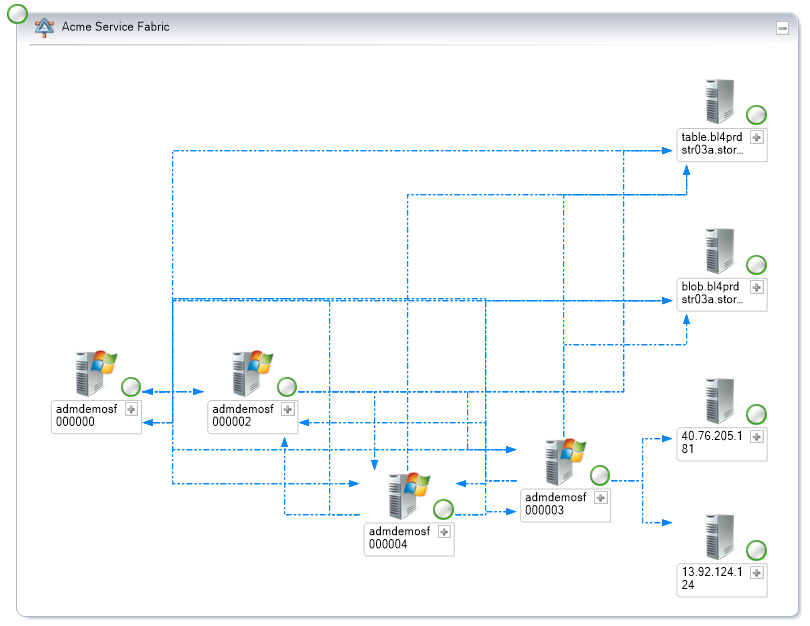Select the 13.92.124.124 server icon
The height and width of the screenshot is (626, 810).
(718, 535)
